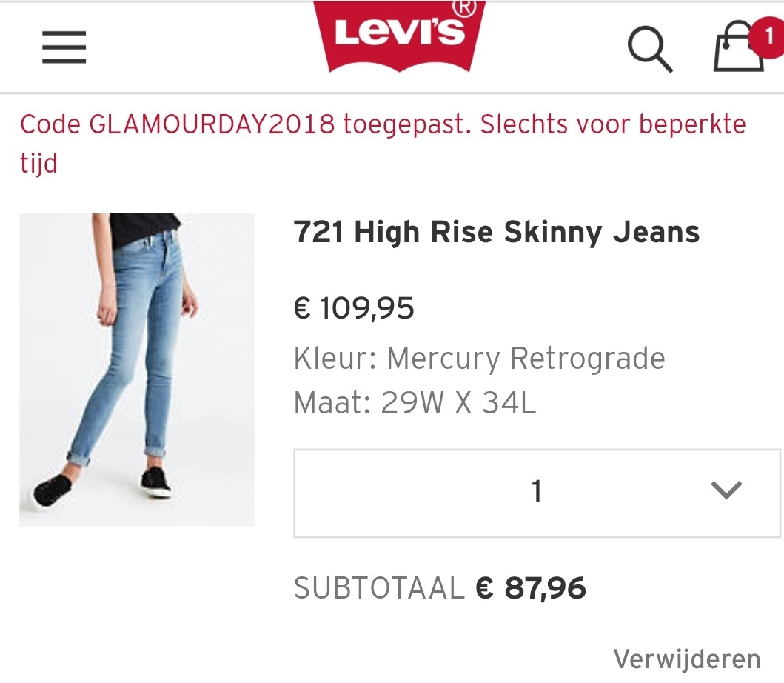Select the quantity value 1
The image size is (784, 683).
pos(537,491)
